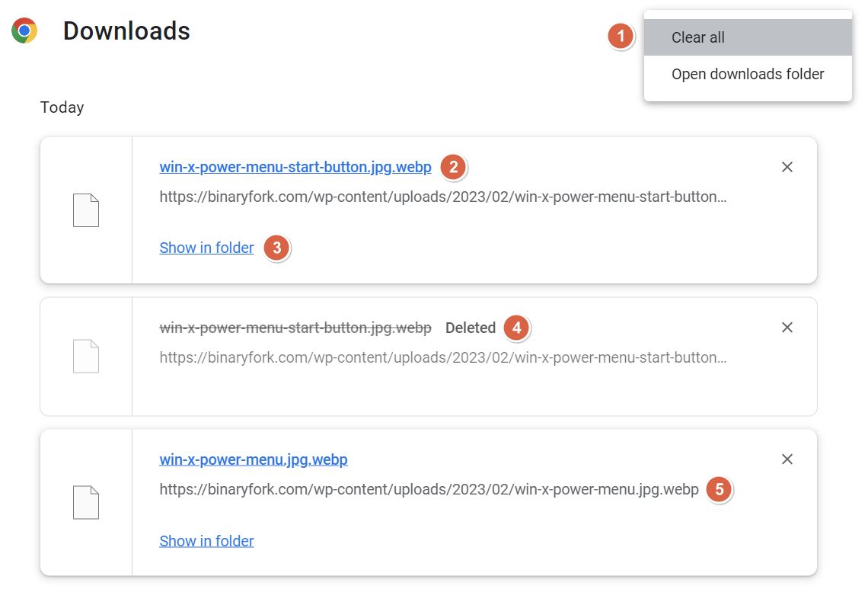Dismiss the deleted download entry

click(787, 328)
